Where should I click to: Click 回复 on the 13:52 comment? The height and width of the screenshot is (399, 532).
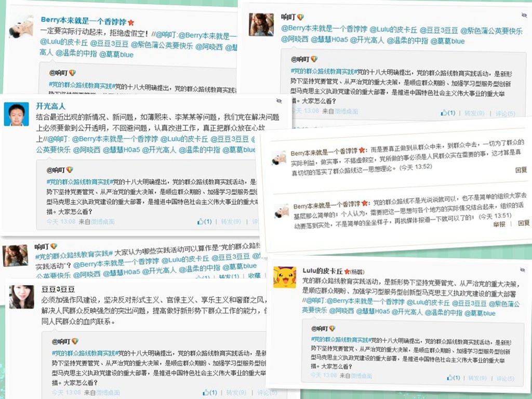click(x=521, y=170)
